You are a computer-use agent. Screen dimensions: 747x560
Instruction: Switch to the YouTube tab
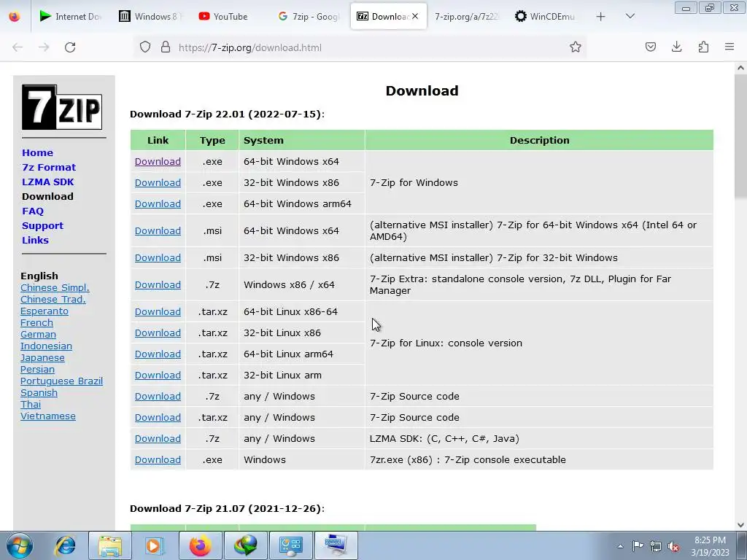click(x=230, y=16)
